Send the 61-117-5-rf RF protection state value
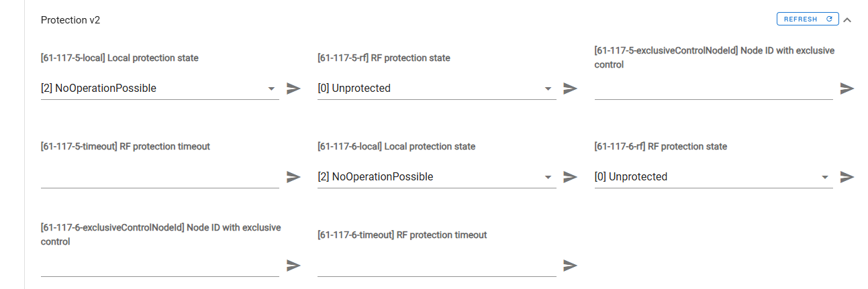 pyautogui.click(x=570, y=89)
